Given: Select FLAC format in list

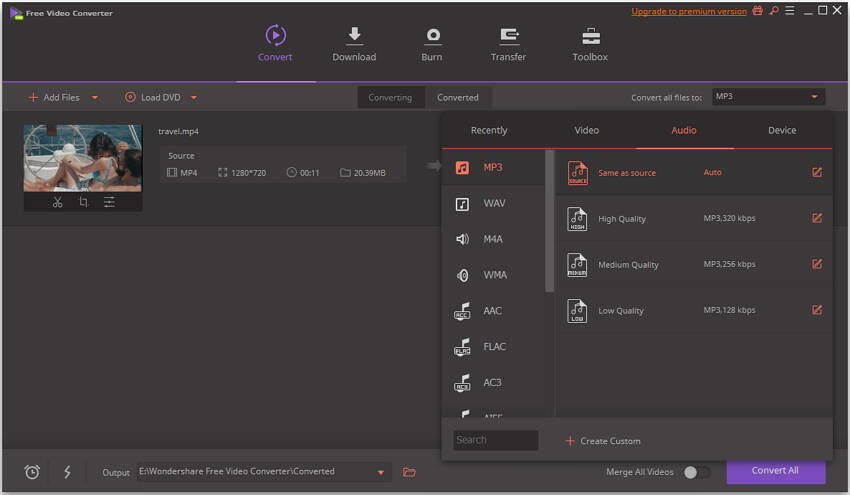Looking at the screenshot, I should [493, 346].
